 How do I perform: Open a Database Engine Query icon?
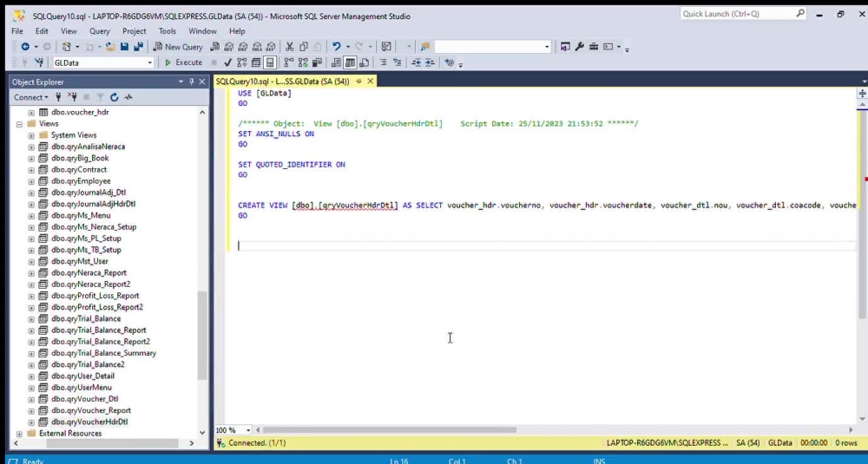pos(214,47)
